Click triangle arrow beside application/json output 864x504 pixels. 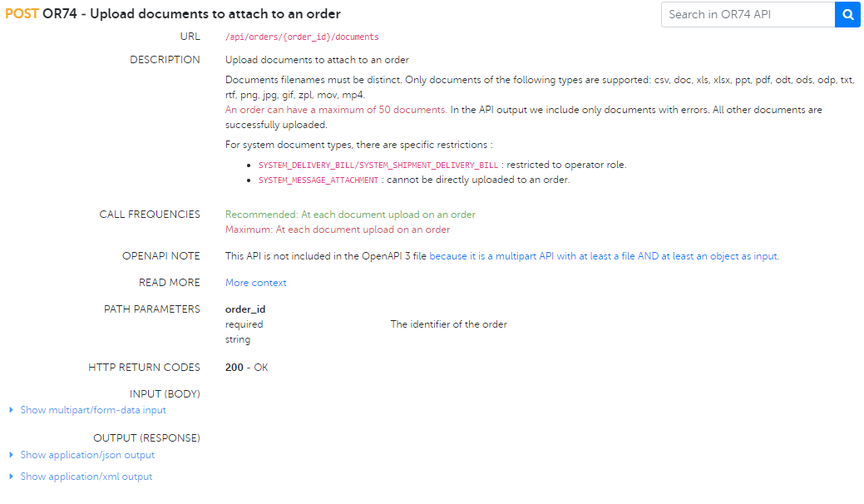tap(11, 454)
